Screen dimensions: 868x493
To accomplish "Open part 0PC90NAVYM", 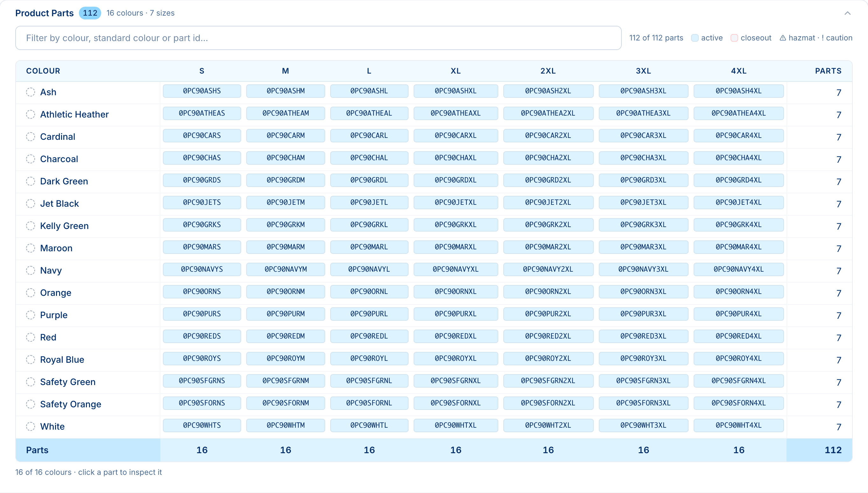I will coord(285,269).
